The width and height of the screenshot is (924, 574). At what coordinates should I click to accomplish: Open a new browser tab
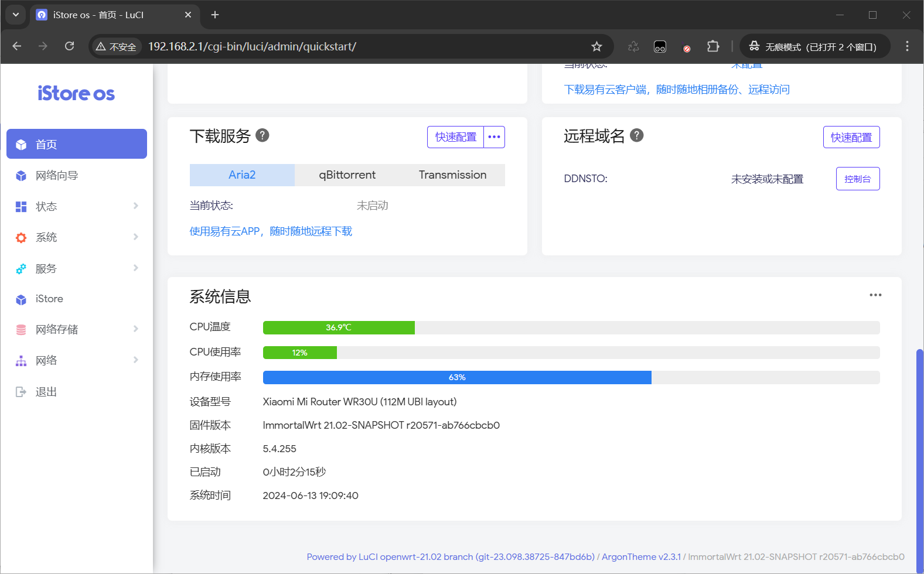tap(215, 15)
